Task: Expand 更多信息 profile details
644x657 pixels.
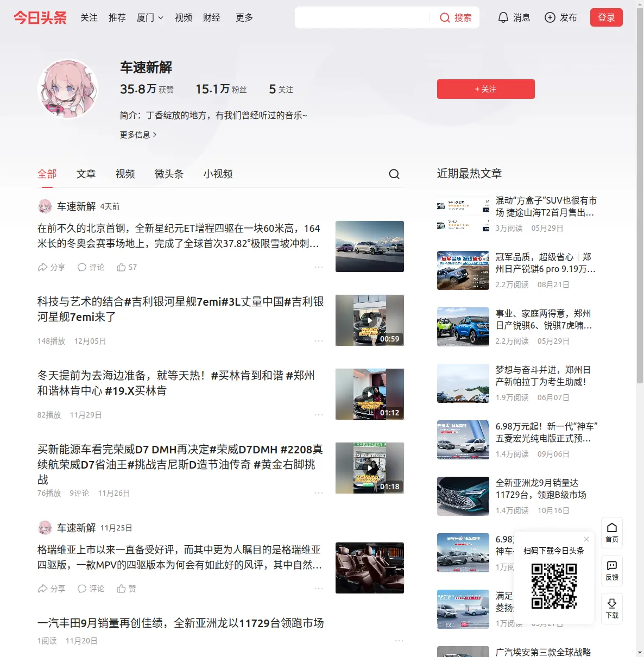Action: point(138,135)
